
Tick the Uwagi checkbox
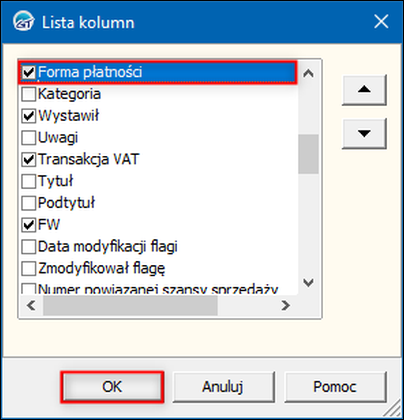(x=29, y=138)
